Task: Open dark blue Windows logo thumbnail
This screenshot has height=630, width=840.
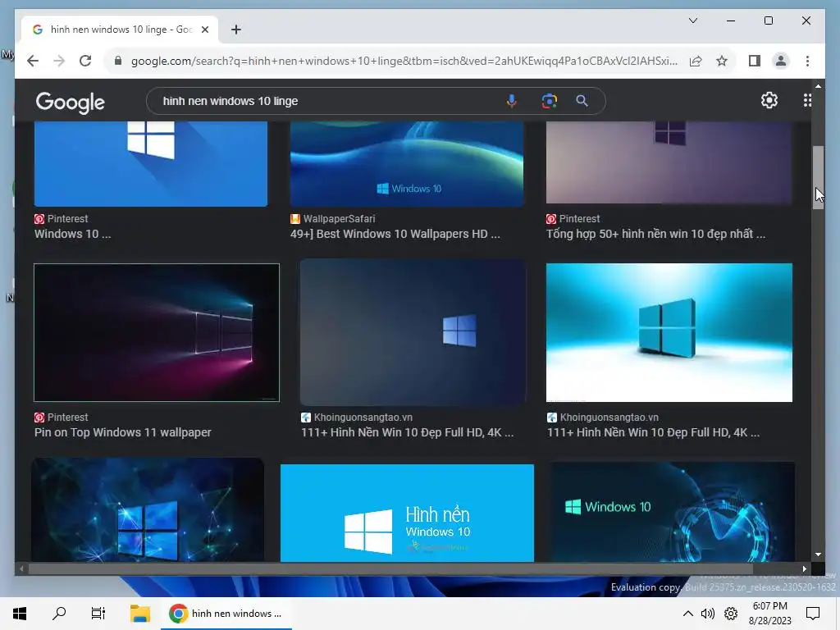Action: (413, 332)
